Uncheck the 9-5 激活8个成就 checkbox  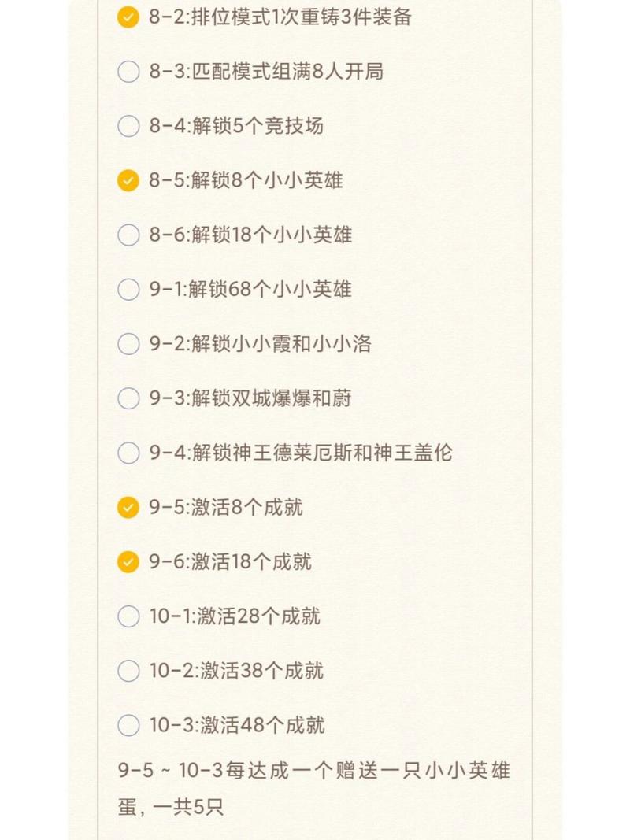(x=128, y=507)
